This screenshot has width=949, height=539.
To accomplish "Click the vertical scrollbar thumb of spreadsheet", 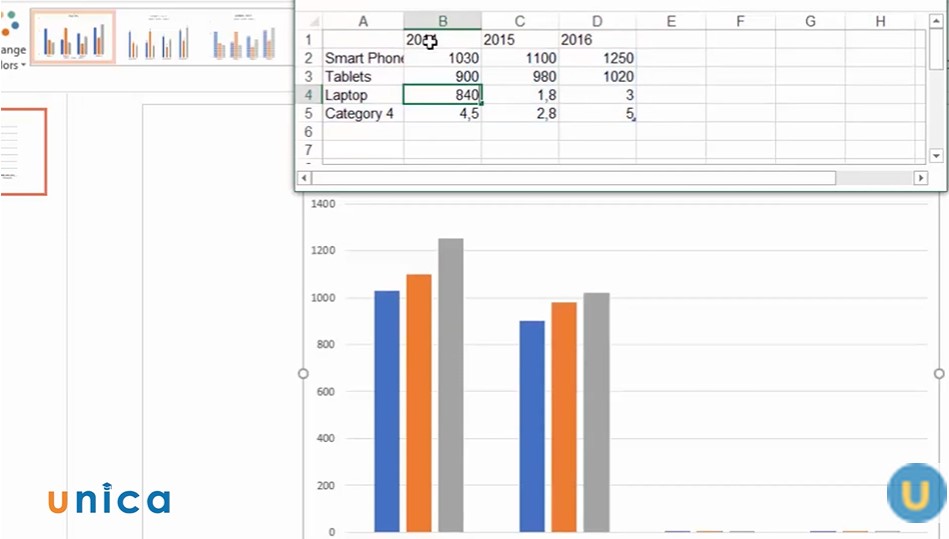I will (x=936, y=48).
